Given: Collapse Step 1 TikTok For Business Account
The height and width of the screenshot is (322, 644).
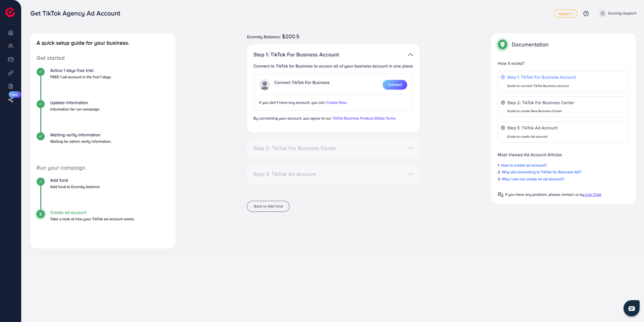Looking at the screenshot, I should tap(410, 55).
